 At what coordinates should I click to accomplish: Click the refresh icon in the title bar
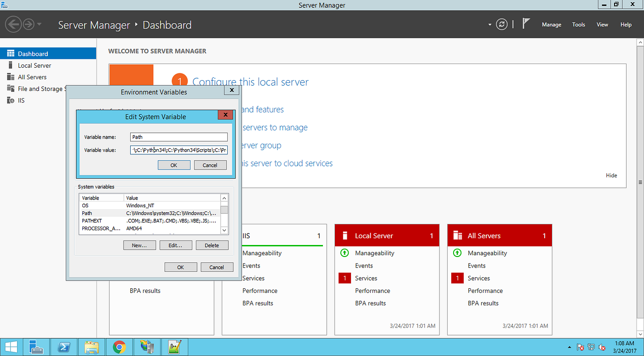click(502, 24)
